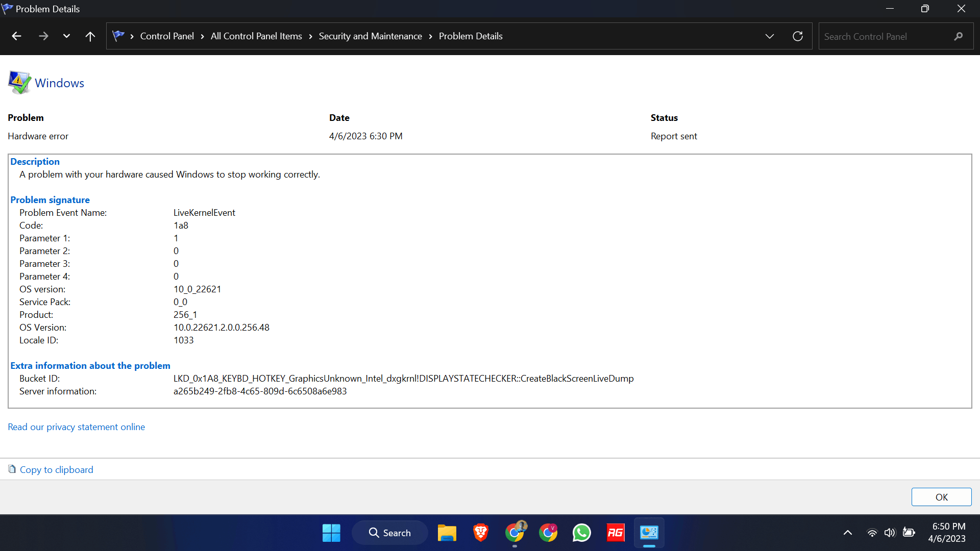This screenshot has height=551, width=980.
Task: Go to All Control Panel Items breadcrumb
Action: [x=256, y=36]
